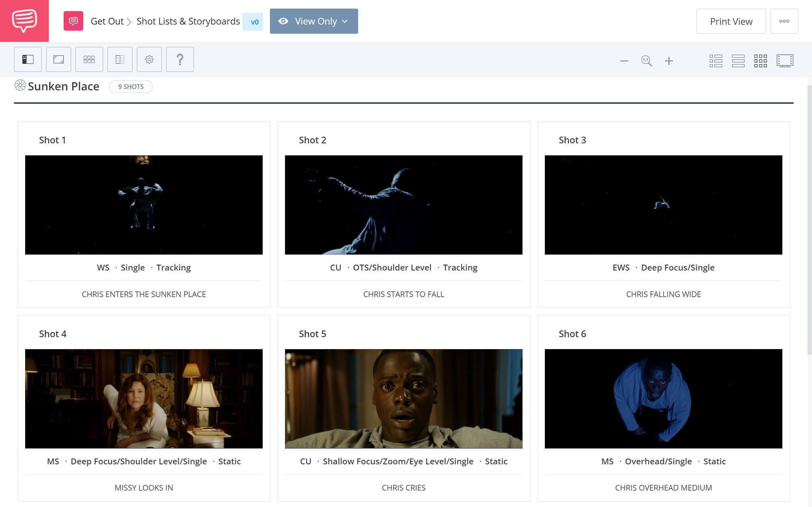Click the Shot 2 title

pos(313,140)
